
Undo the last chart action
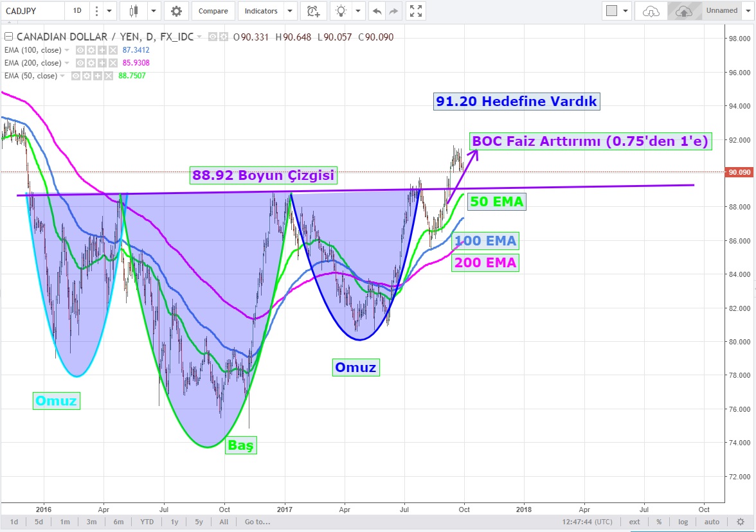377,11
